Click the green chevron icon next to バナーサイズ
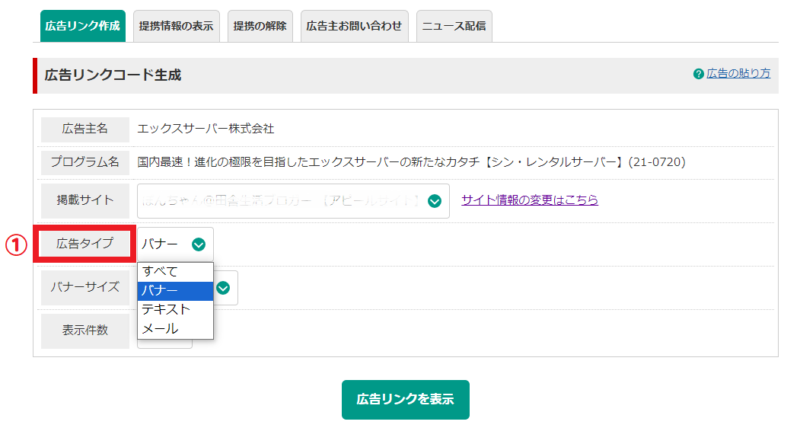The height and width of the screenshot is (428, 800). click(x=223, y=288)
